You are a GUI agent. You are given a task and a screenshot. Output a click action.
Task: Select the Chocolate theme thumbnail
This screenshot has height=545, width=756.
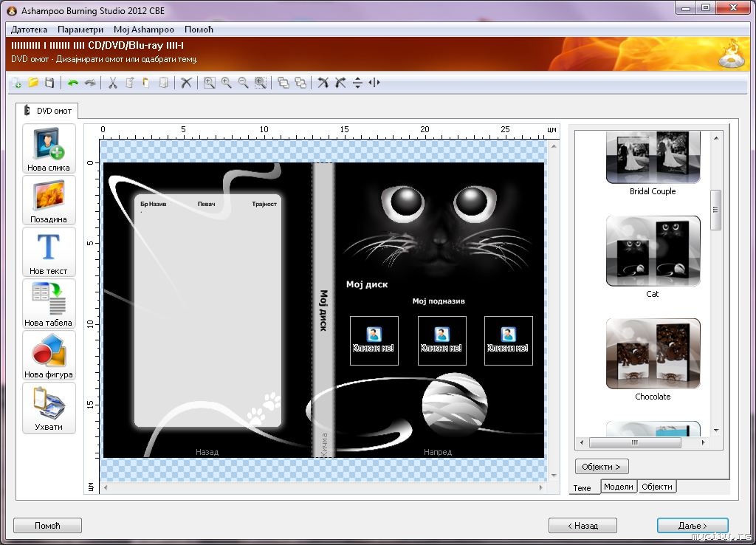(653, 354)
